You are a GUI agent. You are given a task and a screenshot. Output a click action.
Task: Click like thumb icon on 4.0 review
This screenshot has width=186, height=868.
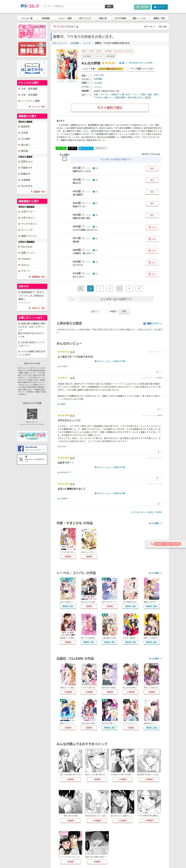[159, 409]
